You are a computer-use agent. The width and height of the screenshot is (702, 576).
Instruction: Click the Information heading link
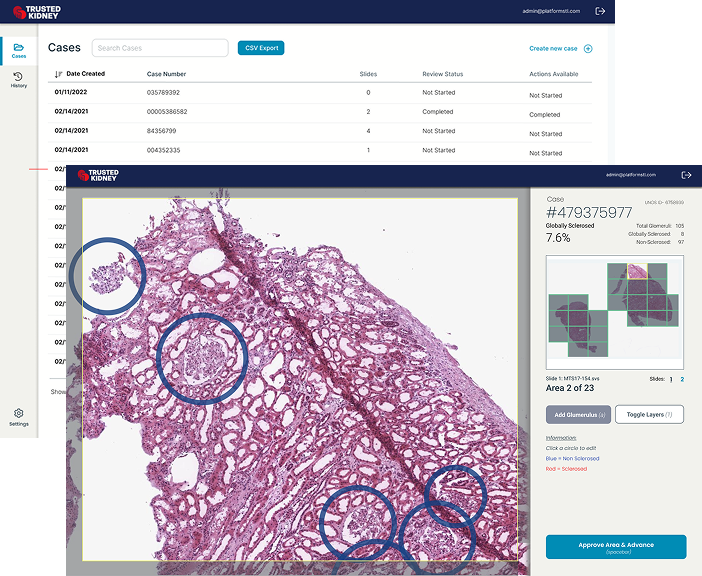[561, 438]
